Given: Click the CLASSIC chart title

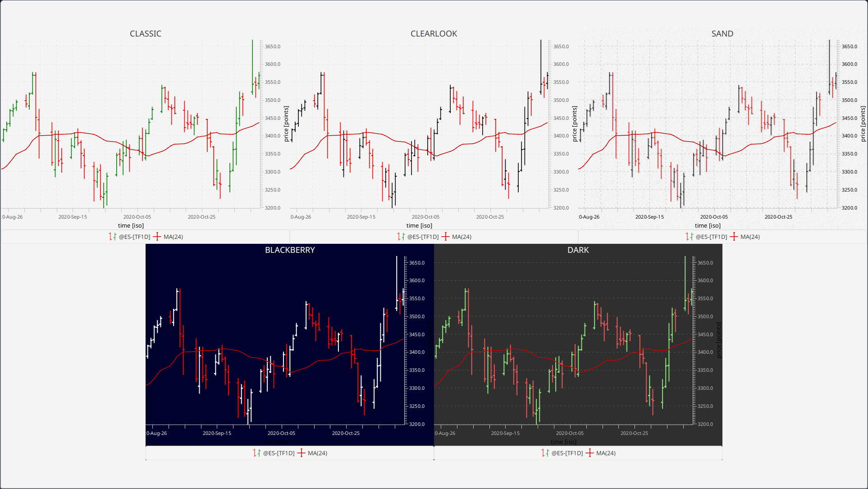Looking at the screenshot, I should coord(145,34).
